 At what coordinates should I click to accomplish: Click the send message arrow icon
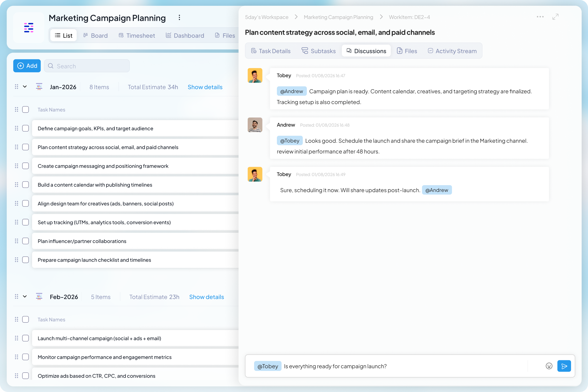[x=564, y=366]
